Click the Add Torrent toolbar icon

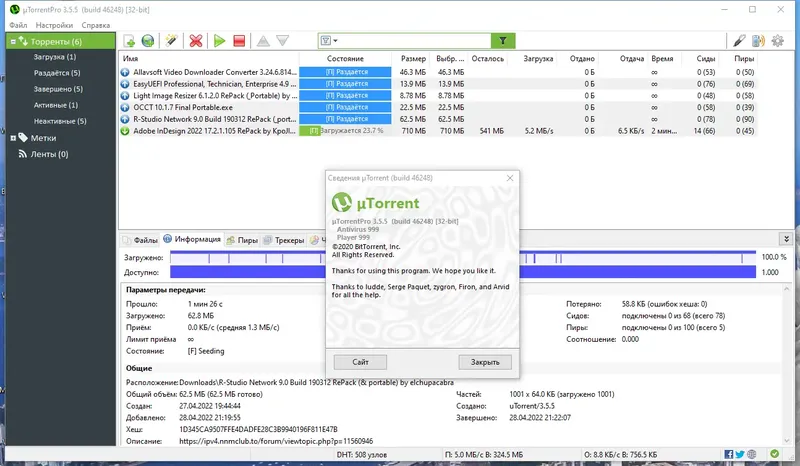click(129, 41)
